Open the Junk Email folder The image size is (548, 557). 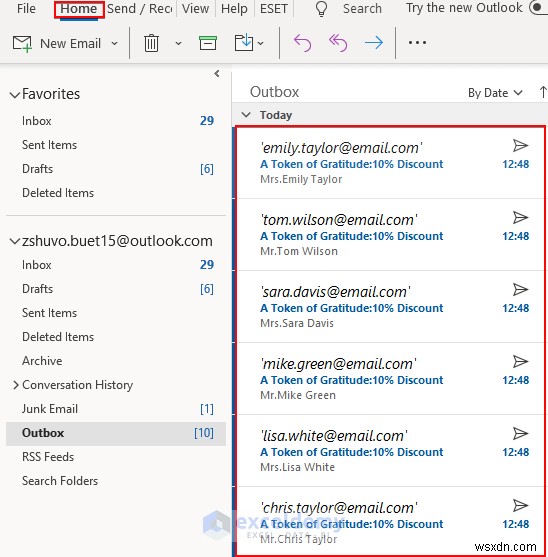pos(116,409)
